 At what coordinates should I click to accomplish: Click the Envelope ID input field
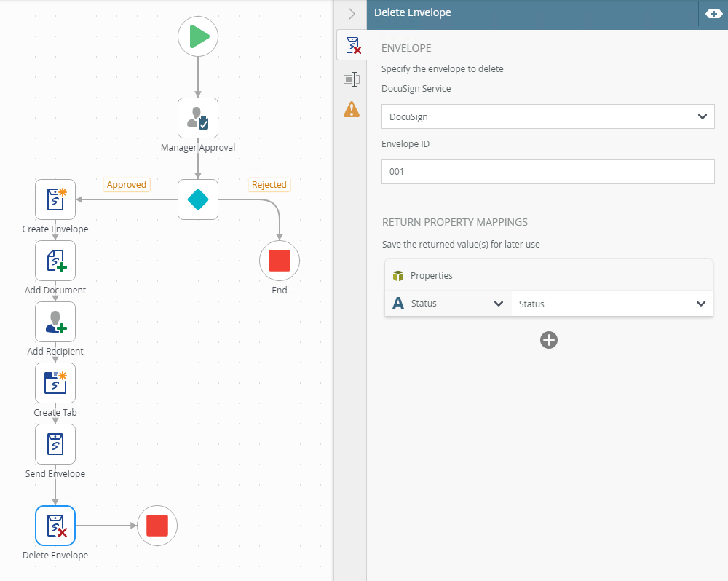(x=547, y=172)
